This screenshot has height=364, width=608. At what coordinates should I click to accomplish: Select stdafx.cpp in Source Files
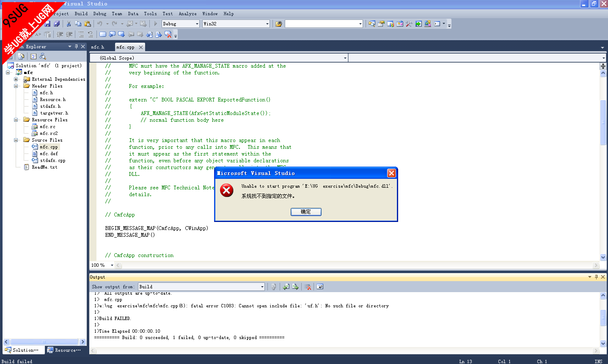click(52, 161)
